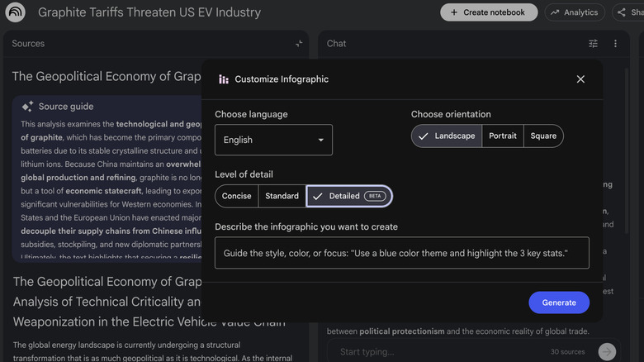Open the chat more options menu

tap(615, 44)
